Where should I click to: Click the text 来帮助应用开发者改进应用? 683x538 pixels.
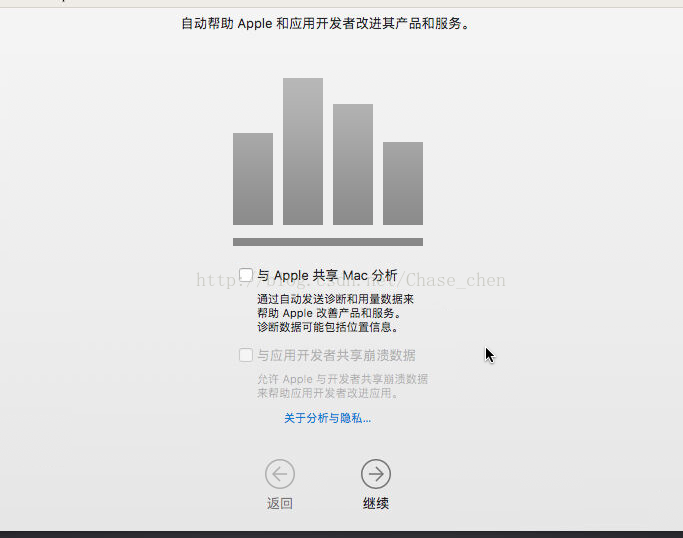(x=328, y=393)
